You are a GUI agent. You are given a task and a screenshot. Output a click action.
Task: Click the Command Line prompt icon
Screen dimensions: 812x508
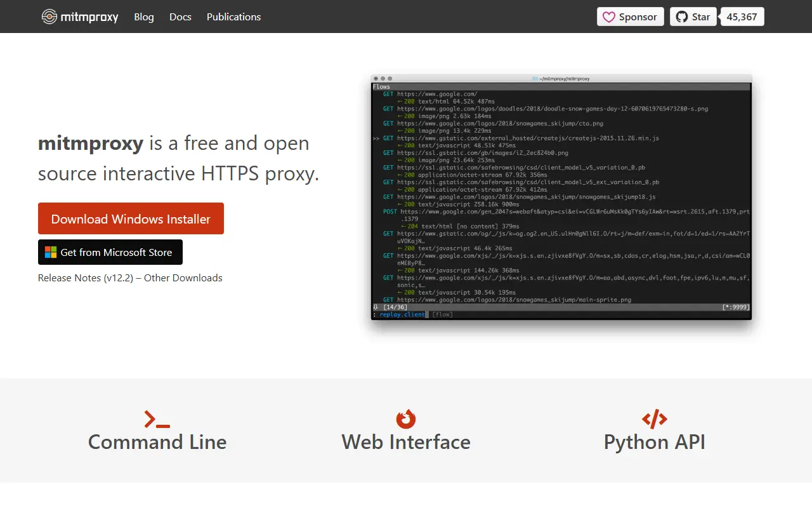coord(157,419)
